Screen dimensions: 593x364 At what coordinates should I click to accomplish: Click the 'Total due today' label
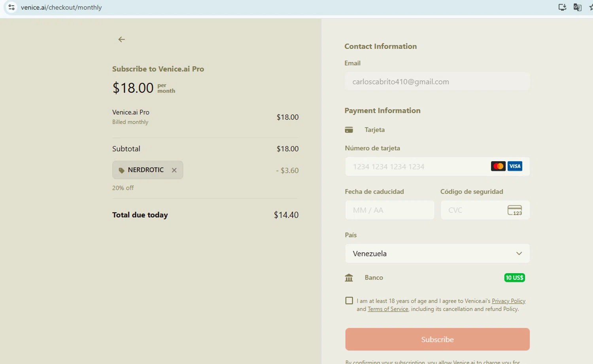tap(140, 215)
